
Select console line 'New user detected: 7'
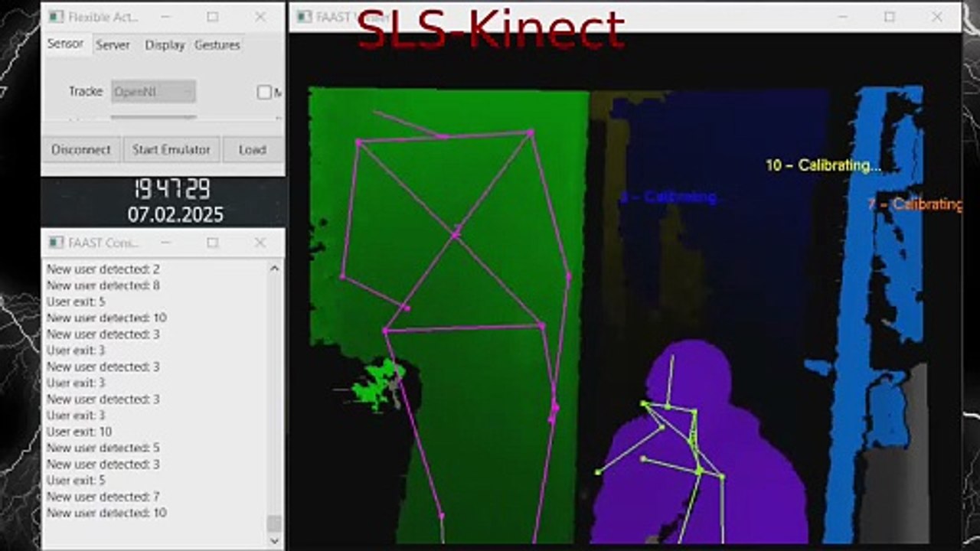tap(103, 496)
